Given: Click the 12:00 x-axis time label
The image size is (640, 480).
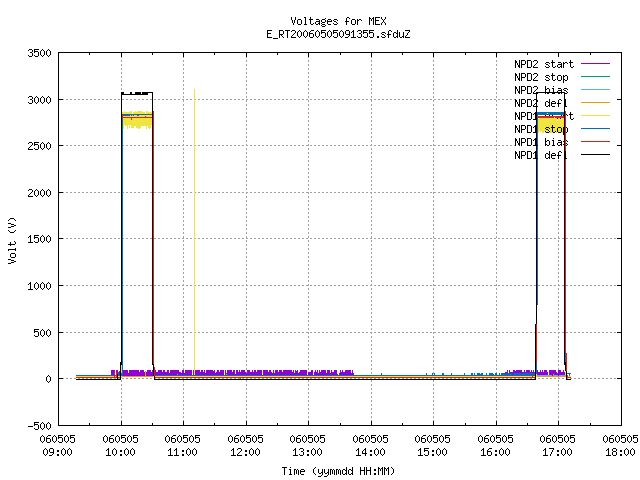Looking at the screenshot, I should (245, 452).
